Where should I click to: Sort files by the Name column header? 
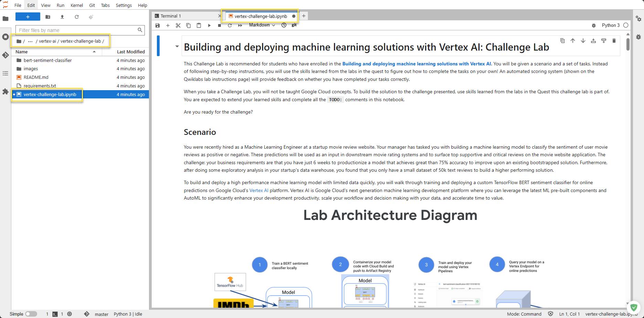(x=22, y=52)
